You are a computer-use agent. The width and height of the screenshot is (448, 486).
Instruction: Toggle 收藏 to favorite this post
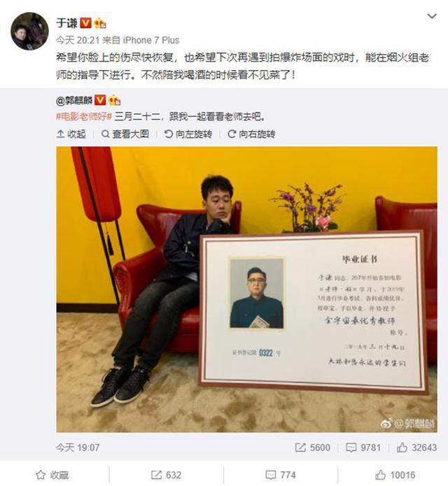pyautogui.click(x=52, y=475)
